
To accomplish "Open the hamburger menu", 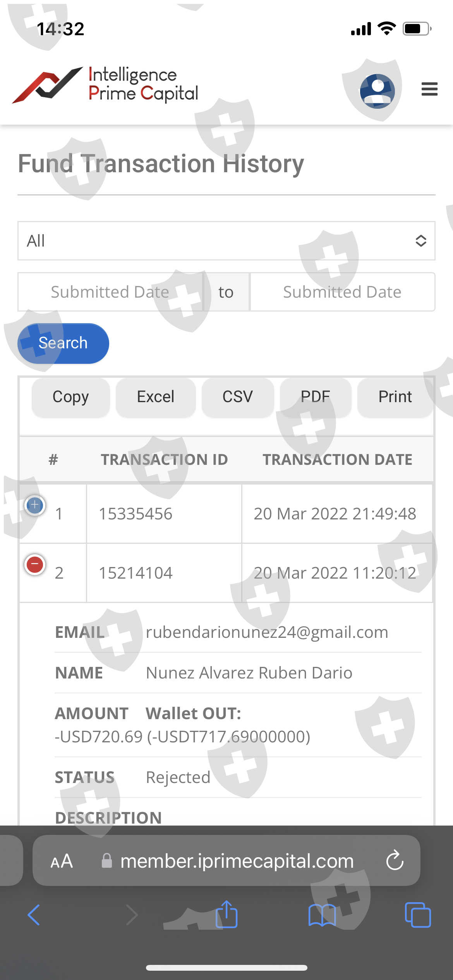I will tap(429, 89).
